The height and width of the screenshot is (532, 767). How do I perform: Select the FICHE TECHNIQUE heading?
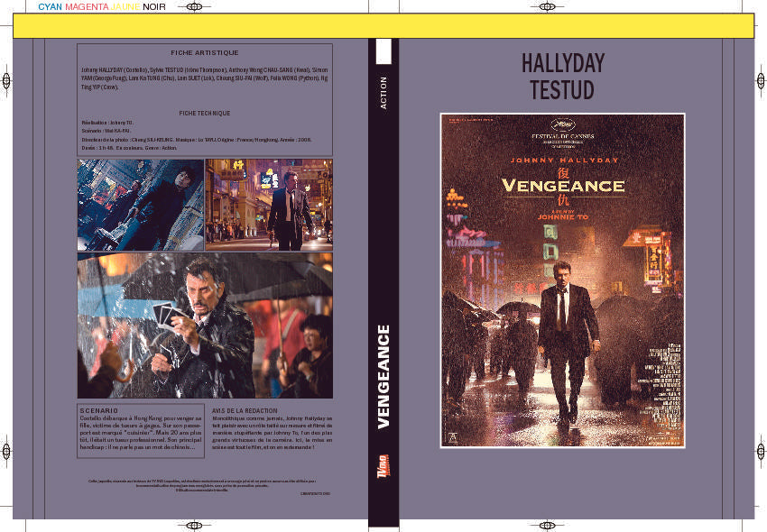[x=205, y=113]
